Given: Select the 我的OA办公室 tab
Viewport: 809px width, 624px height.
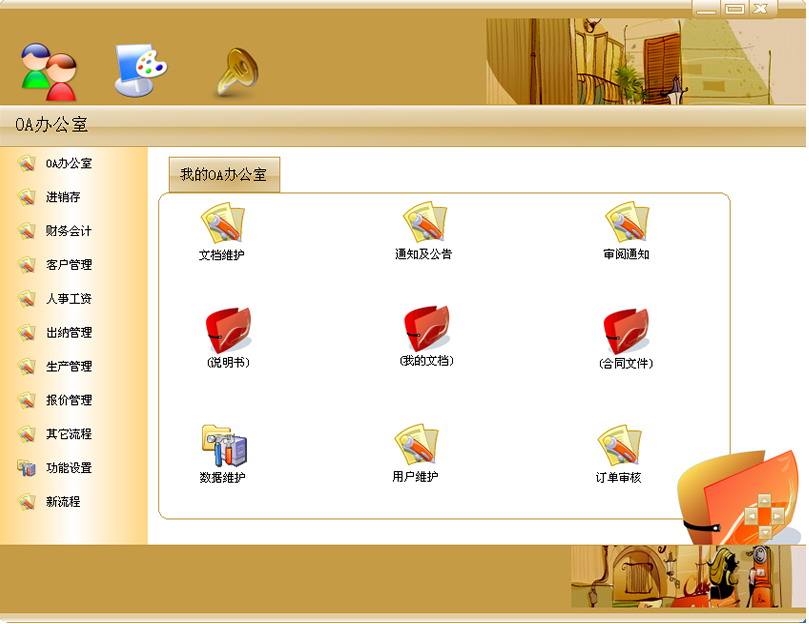Looking at the screenshot, I should pyautogui.click(x=224, y=174).
